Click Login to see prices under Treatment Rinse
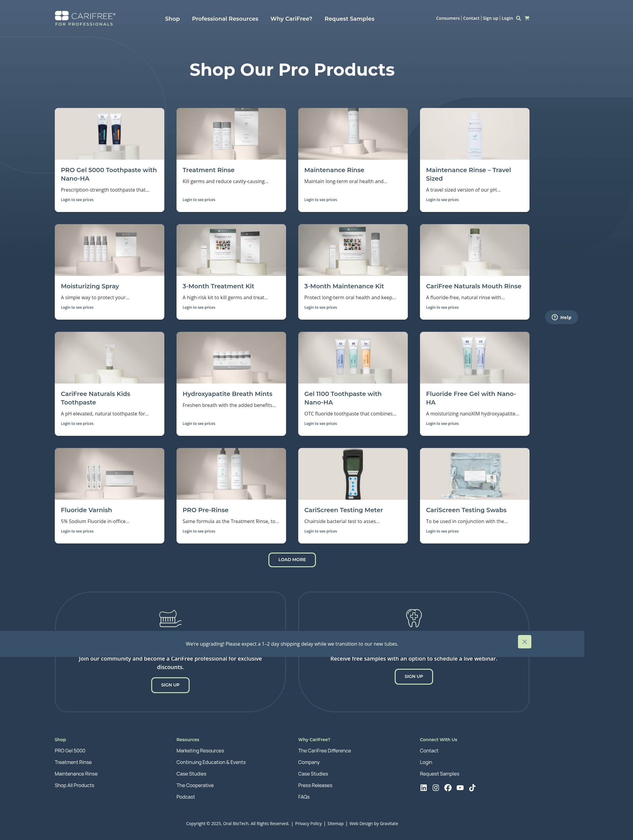 [x=199, y=200]
